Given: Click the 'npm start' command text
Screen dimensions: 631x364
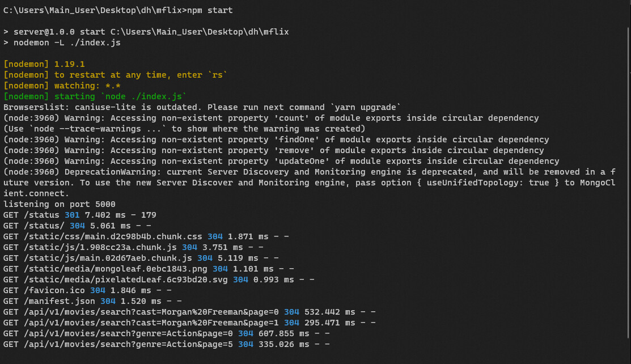Looking at the screenshot, I should pyautogui.click(x=209, y=10).
